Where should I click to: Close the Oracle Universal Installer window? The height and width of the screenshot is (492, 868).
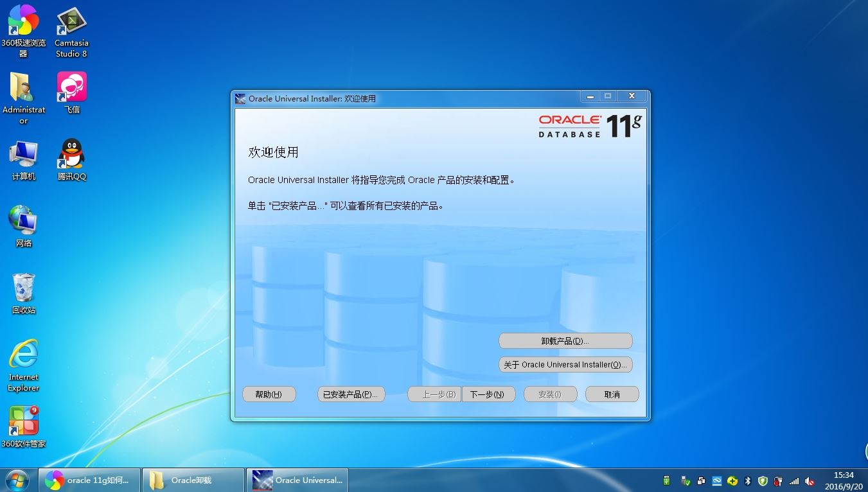(632, 96)
